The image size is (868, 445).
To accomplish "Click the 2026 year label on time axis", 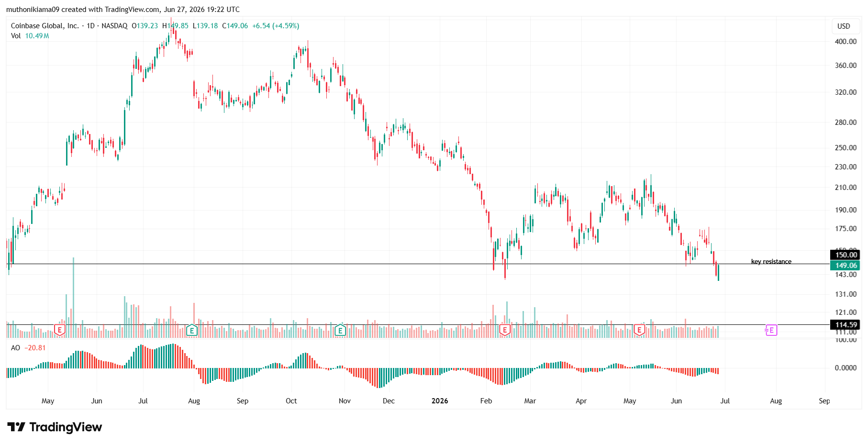I will click(x=440, y=401).
